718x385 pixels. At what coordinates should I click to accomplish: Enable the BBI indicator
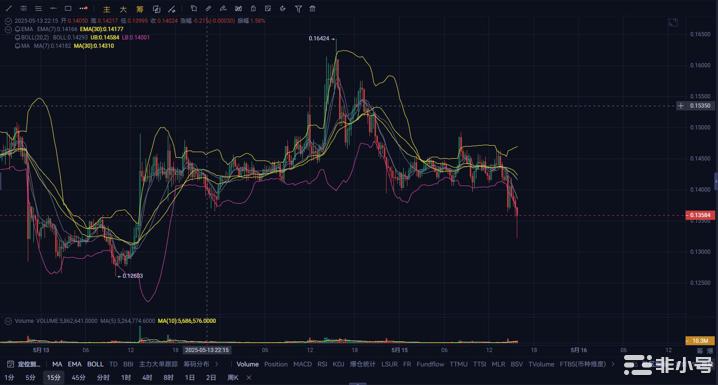pyautogui.click(x=128, y=364)
